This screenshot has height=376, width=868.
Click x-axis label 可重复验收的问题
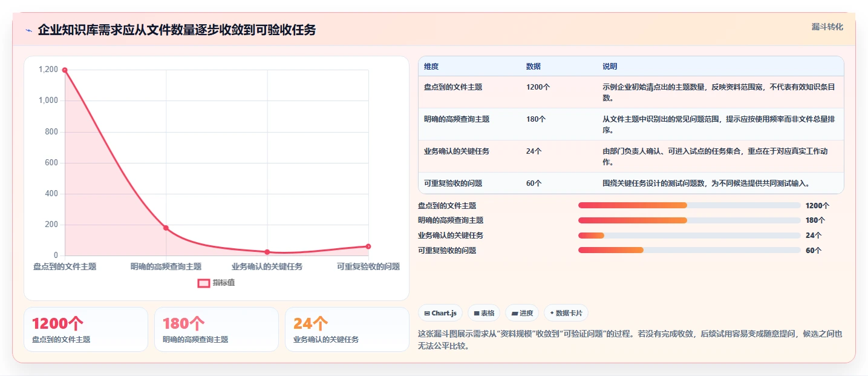(x=368, y=266)
